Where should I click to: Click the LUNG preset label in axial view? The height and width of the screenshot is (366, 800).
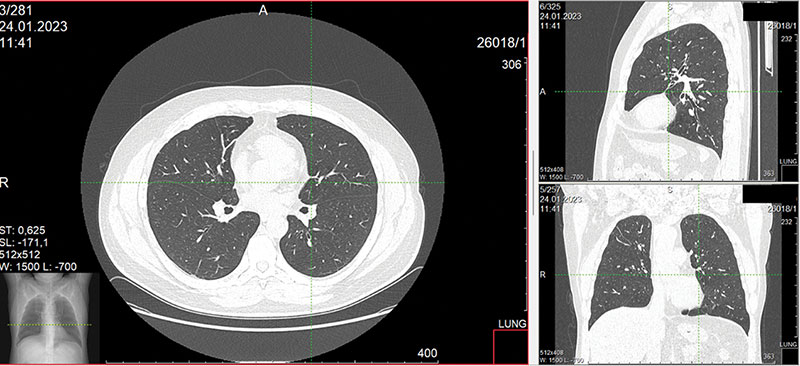pyautogui.click(x=510, y=325)
